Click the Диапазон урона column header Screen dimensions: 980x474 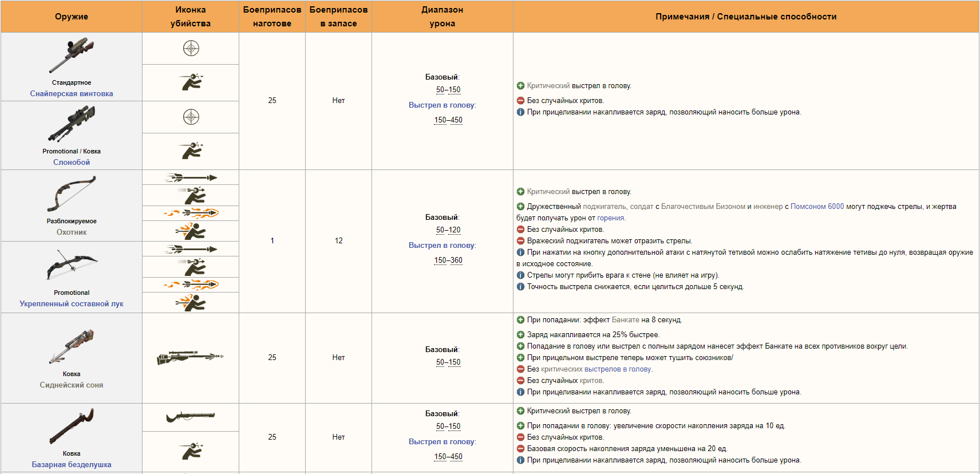pyautogui.click(x=442, y=17)
